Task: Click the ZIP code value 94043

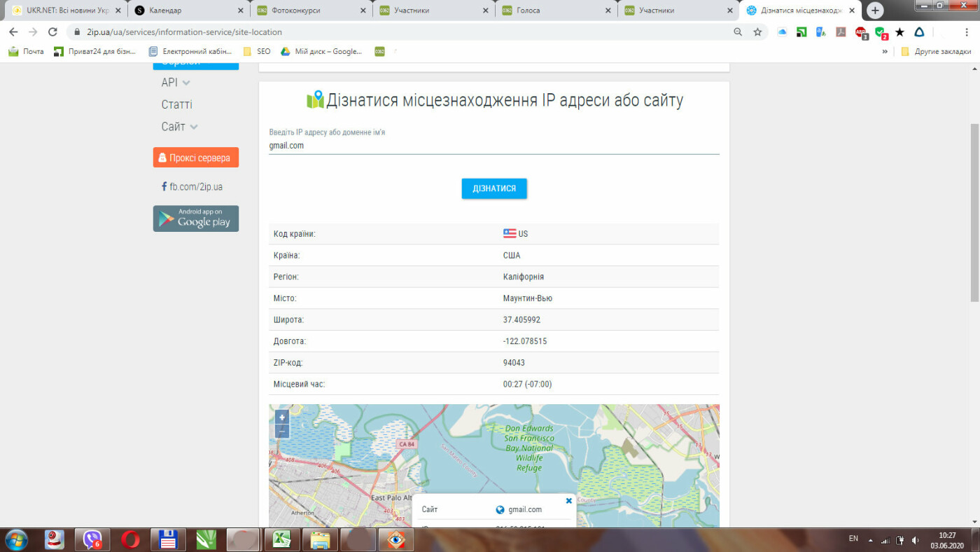Action: (x=514, y=363)
